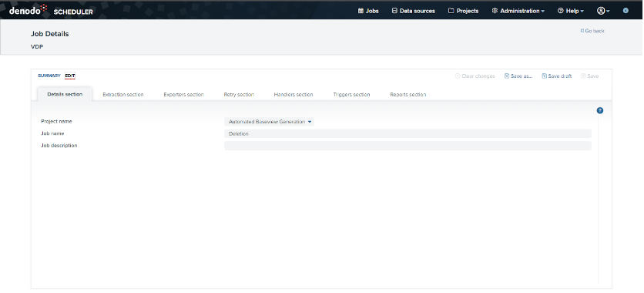Open the Data sources page
644x293 pixels.
[x=413, y=11]
